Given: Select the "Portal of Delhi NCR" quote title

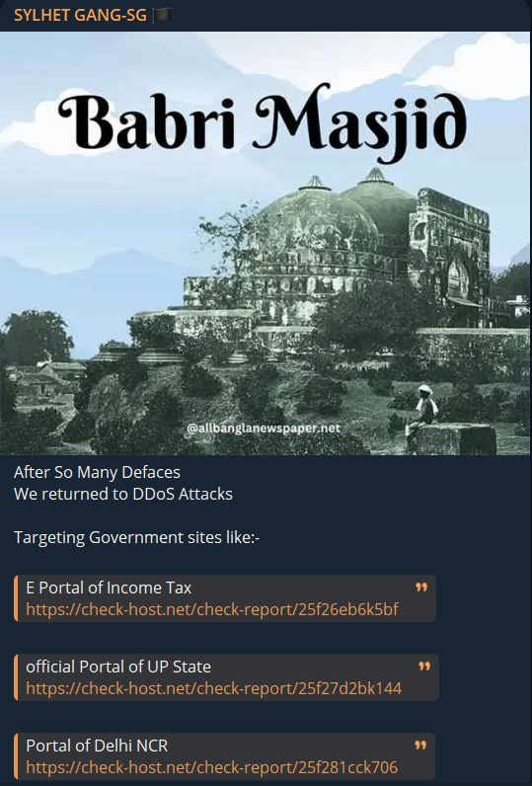Looking at the screenshot, I should [97, 746].
